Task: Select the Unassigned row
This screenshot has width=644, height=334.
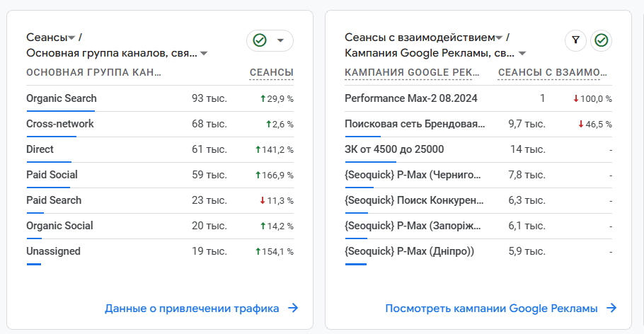Action: (x=160, y=251)
